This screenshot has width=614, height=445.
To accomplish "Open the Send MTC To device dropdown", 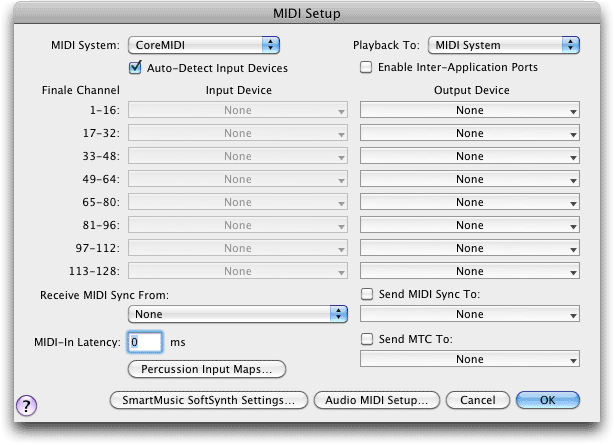I will 470,359.
